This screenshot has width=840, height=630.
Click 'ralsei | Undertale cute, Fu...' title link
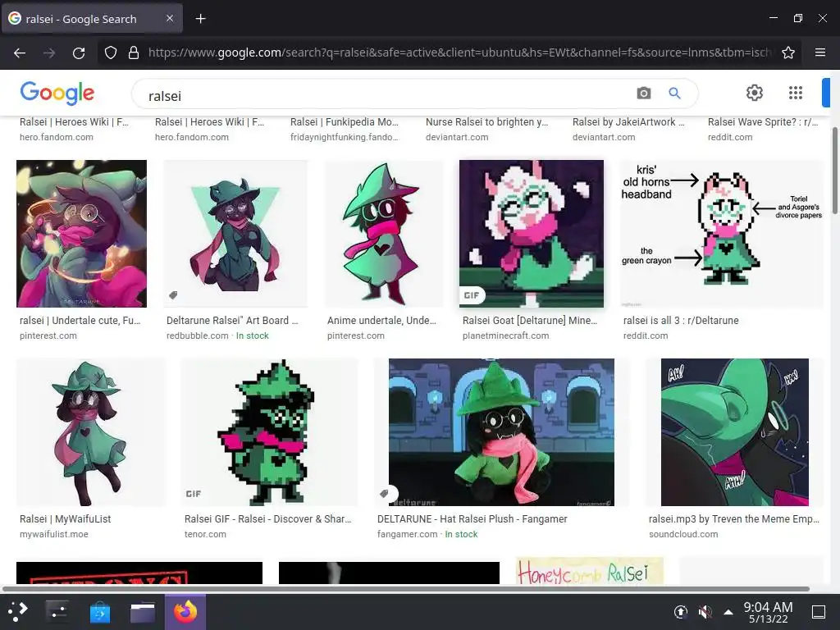[80, 321]
